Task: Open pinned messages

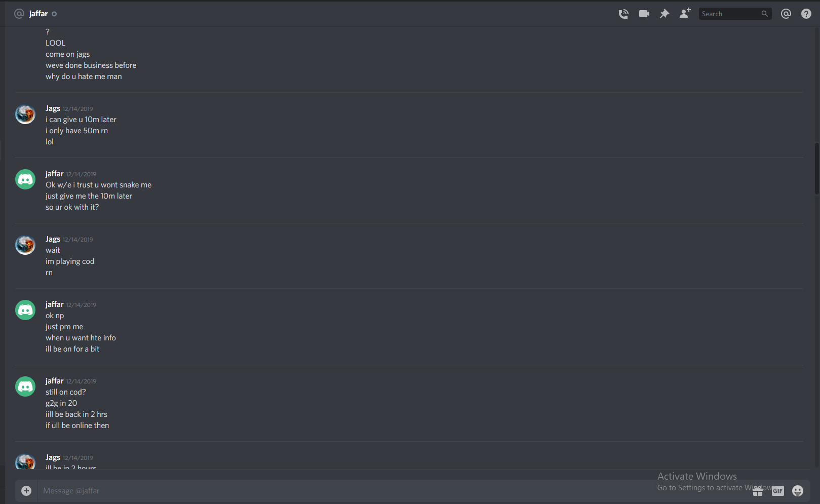Action: click(665, 14)
